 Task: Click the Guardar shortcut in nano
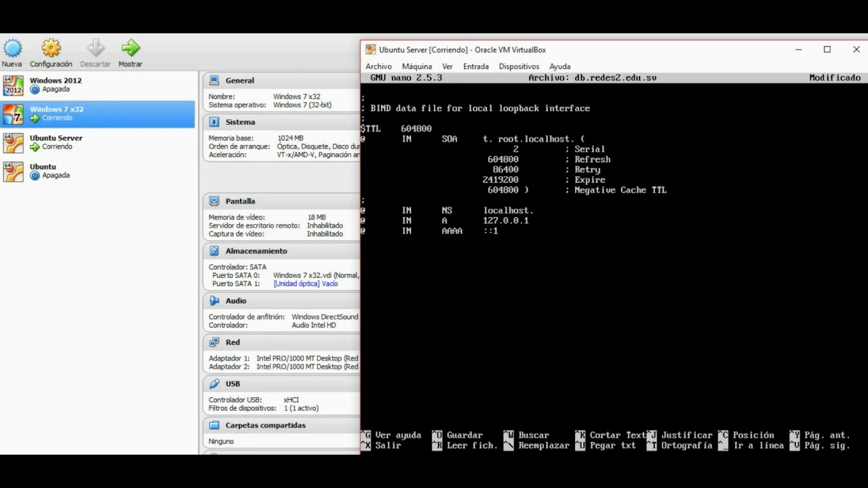pos(458,435)
